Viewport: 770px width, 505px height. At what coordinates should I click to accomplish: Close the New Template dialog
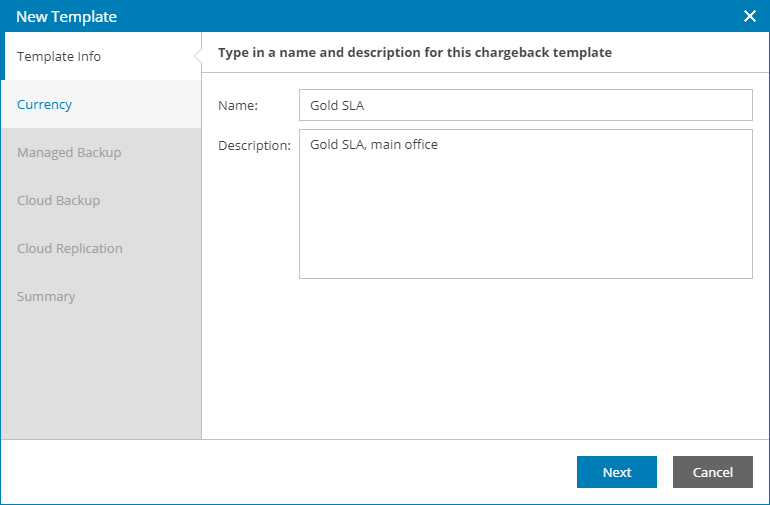coord(750,16)
